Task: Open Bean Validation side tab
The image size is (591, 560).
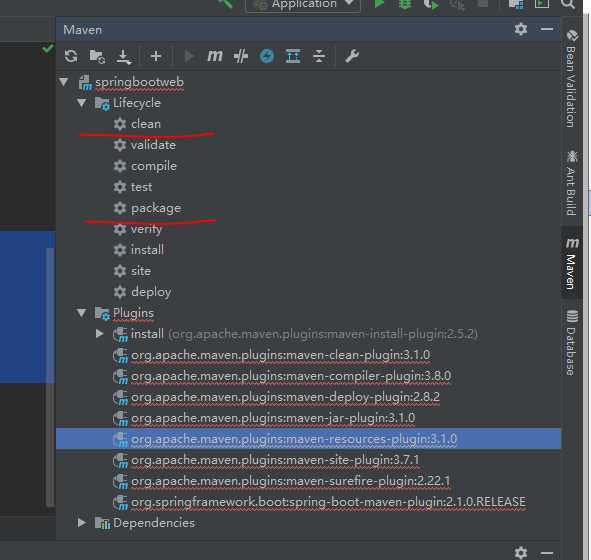Action: (x=571, y=79)
